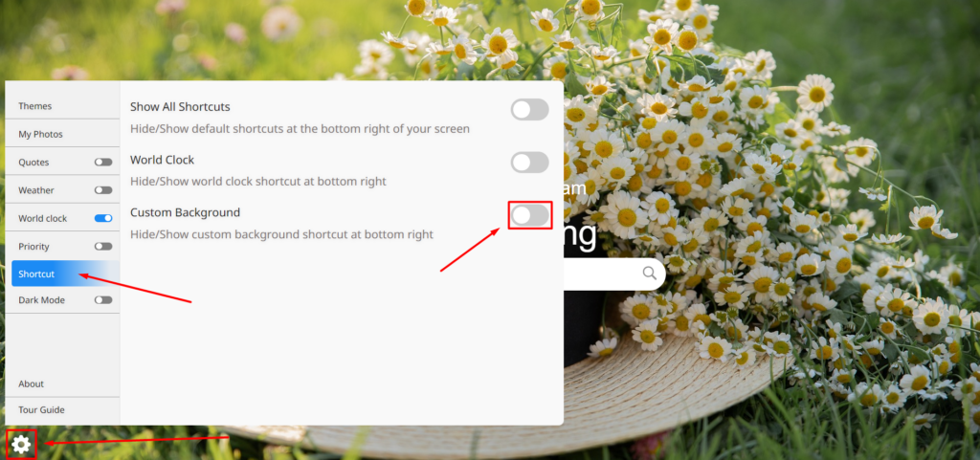Screen dimensions: 980x460
Task: Click the settings gear icon
Action: click(x=21, y=445)
